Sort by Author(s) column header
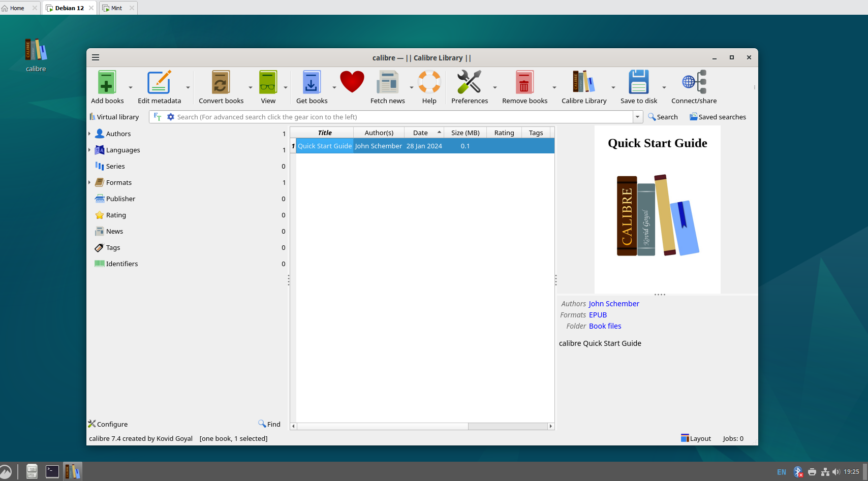Screen dimensions: 868x481 [x=379, y=133]
